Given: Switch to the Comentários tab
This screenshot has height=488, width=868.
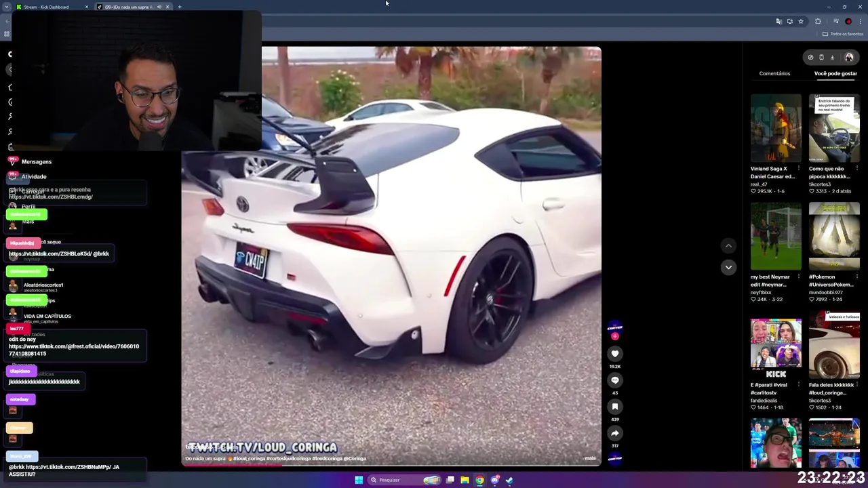Looking at the screenshot, I should click(774, 73).
